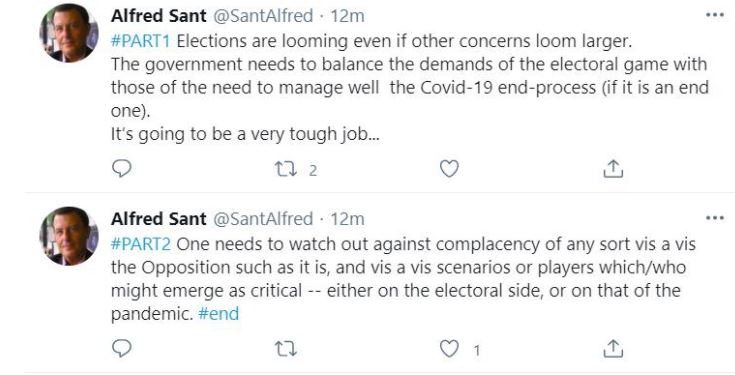Screen dimensions: 735x375
Task: Retweet the #PART2 complacency tweet
Action: click(x=285, y=349)
